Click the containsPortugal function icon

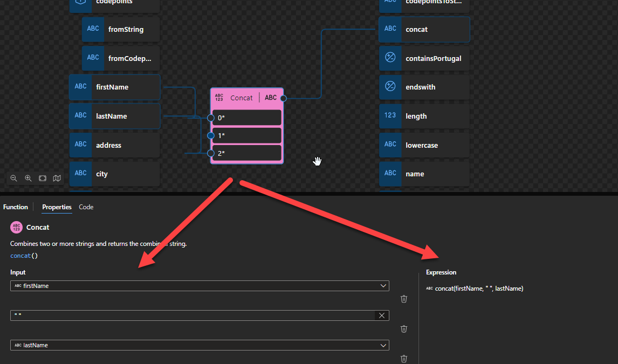pyautogui.click(x=390, y=58)
